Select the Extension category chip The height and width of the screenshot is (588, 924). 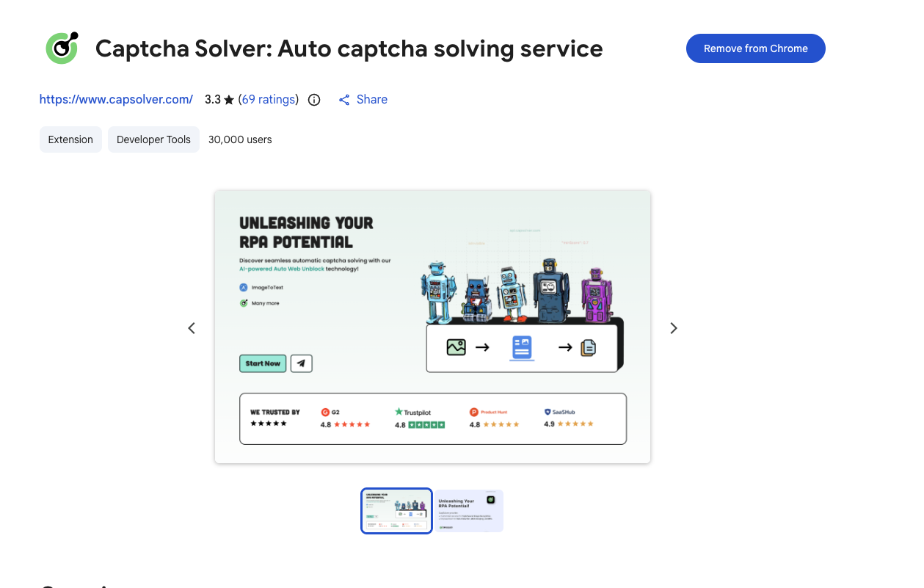coord(70,139)
